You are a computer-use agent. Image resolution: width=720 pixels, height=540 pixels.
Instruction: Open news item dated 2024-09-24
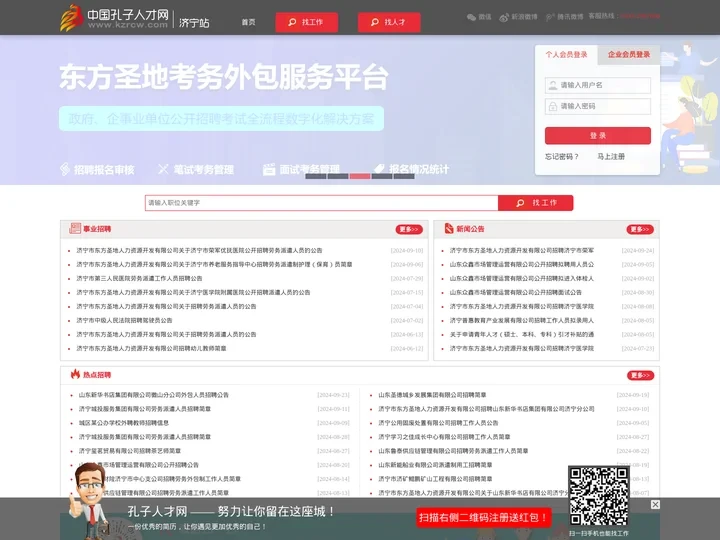point(522,250)
